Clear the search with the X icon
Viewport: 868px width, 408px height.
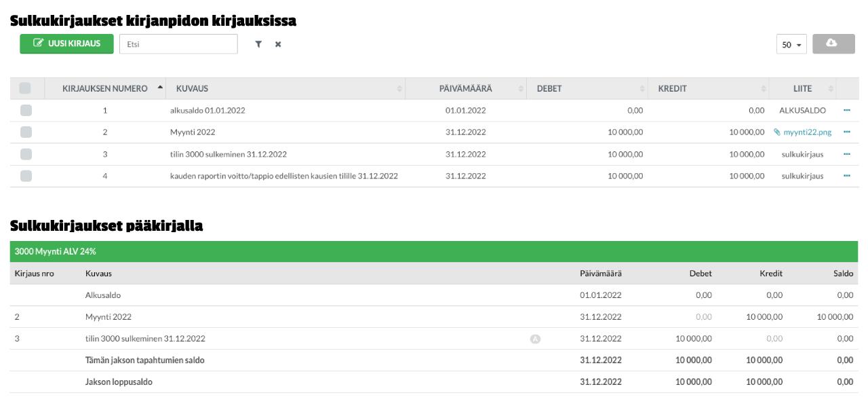(x=278, y=44)
